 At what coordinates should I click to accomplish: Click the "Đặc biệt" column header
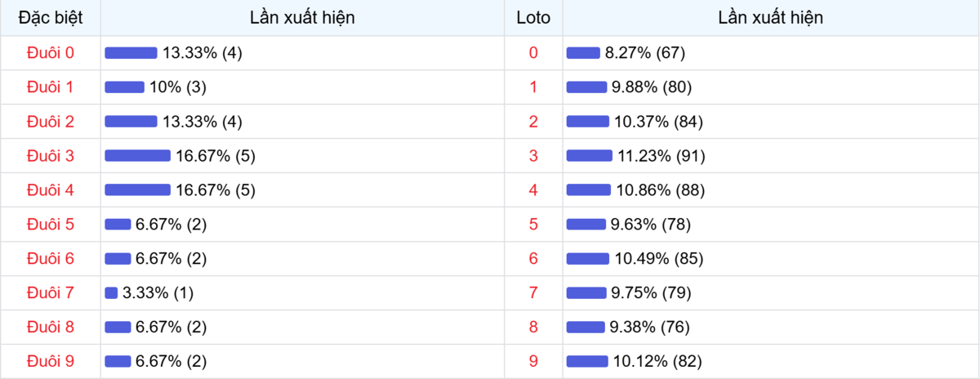click(51, 17)
